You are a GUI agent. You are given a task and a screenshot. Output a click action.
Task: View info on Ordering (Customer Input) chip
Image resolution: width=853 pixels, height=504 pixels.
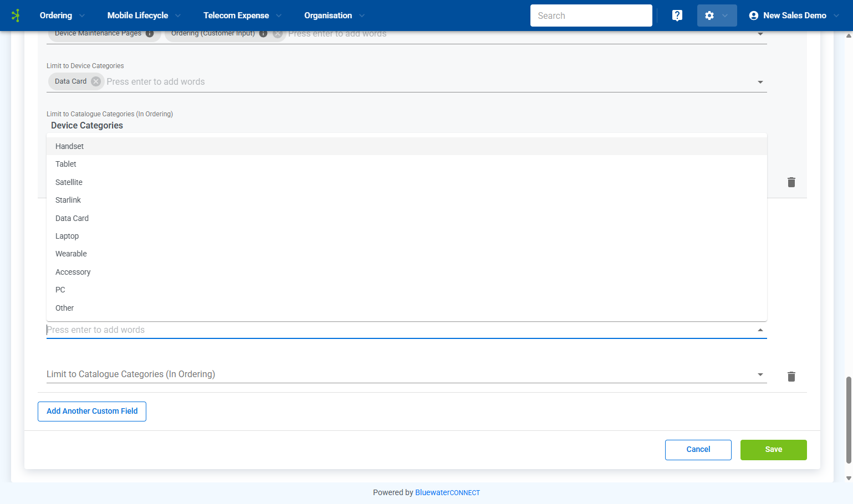point(263,33)
